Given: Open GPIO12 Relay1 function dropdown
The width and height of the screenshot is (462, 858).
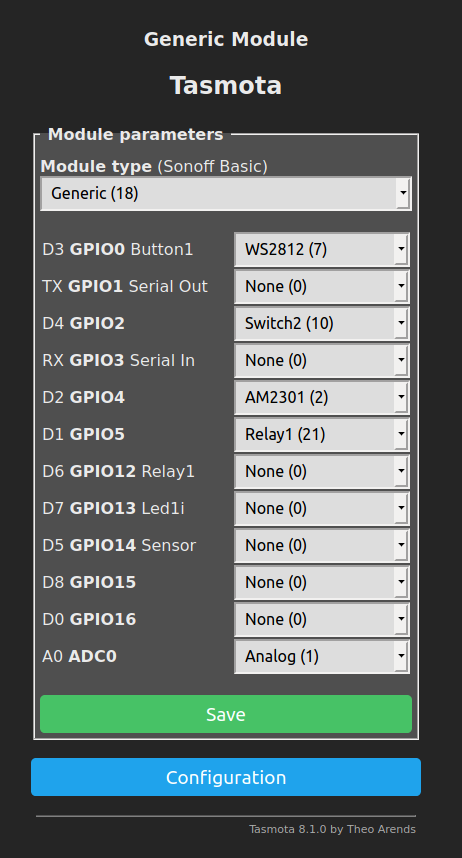Looking at the screenshot, I should (322, 471).
